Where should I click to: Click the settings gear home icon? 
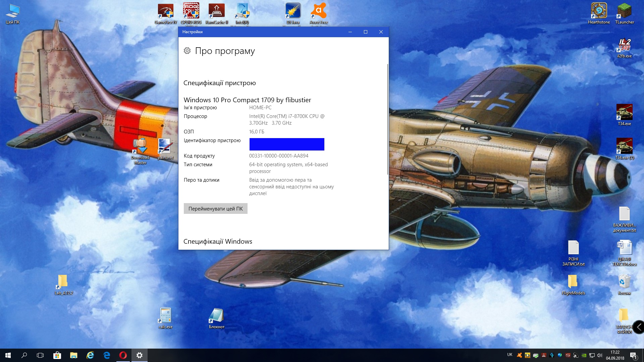(187, 51)
